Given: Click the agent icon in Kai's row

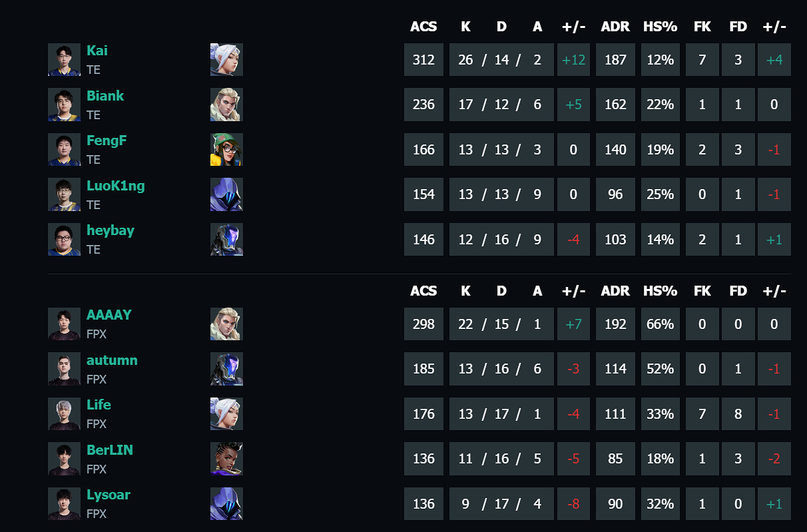Looking at the screenshot, I should click(226, 60).
